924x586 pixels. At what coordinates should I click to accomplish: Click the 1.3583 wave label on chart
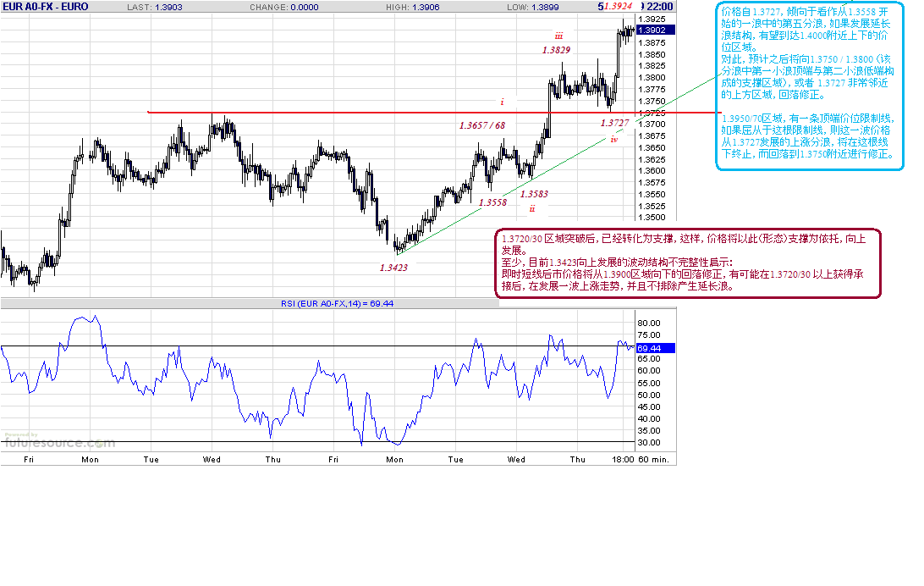click(x=534, y=193)
